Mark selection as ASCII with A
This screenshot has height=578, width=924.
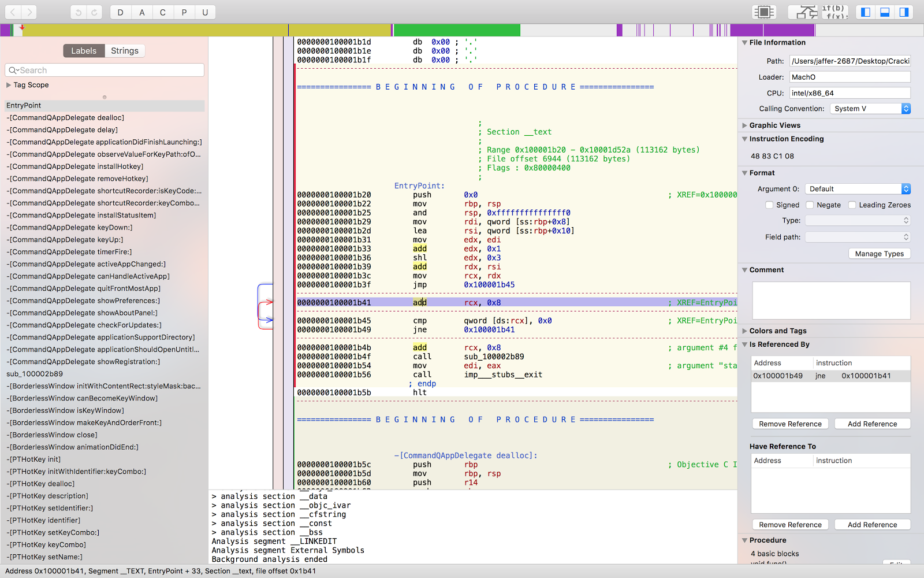pos(141,12)
